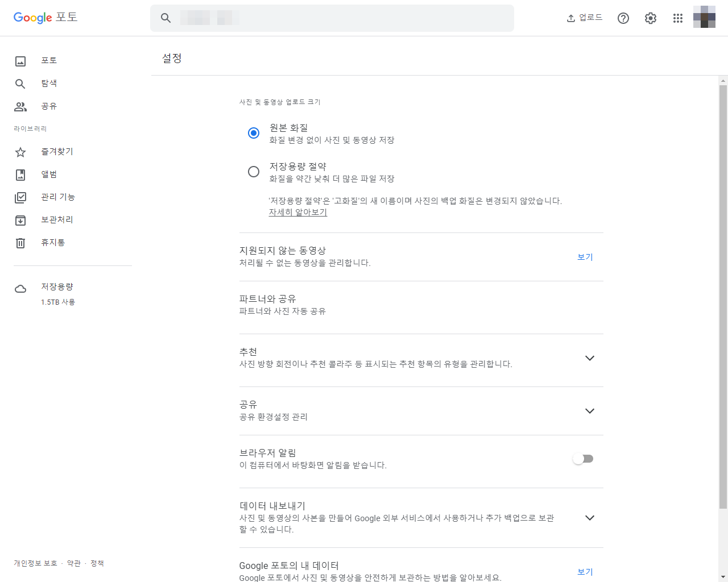Click 보기 for Google 포토의 내 데이터
728x582 pixels.
[x=585, y=572]
